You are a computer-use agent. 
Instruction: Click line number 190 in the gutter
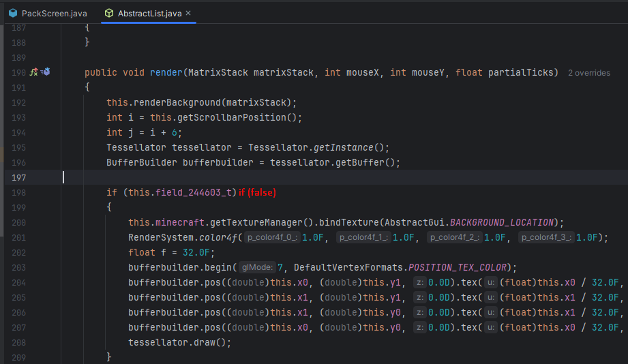coord(19,73)
